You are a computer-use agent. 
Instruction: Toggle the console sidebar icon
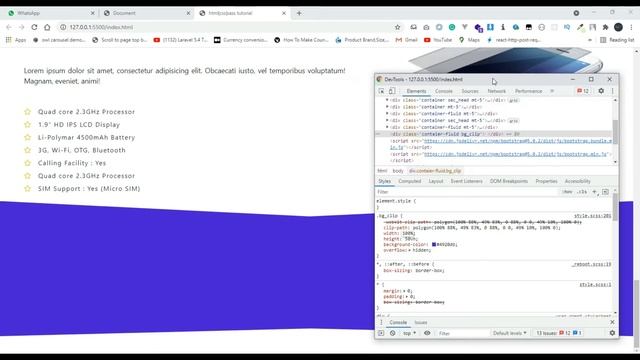tap(381, 333)
